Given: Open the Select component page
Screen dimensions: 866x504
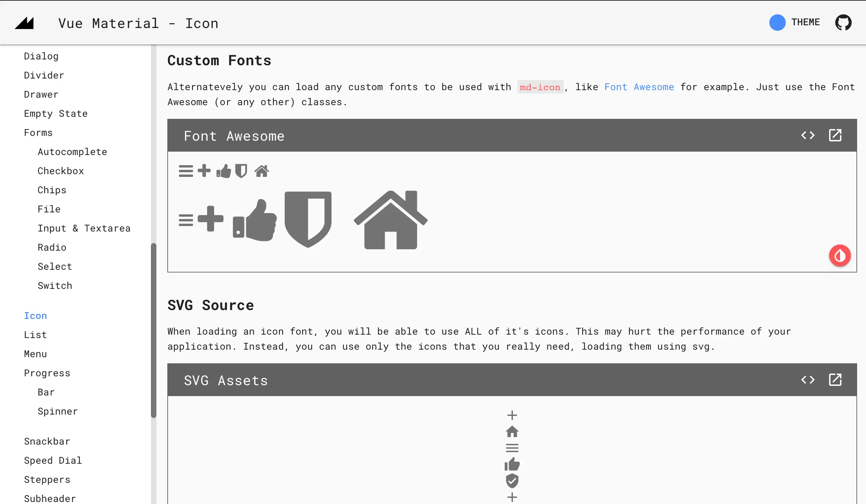Looking at the screenshot, I should click(55, 267).
